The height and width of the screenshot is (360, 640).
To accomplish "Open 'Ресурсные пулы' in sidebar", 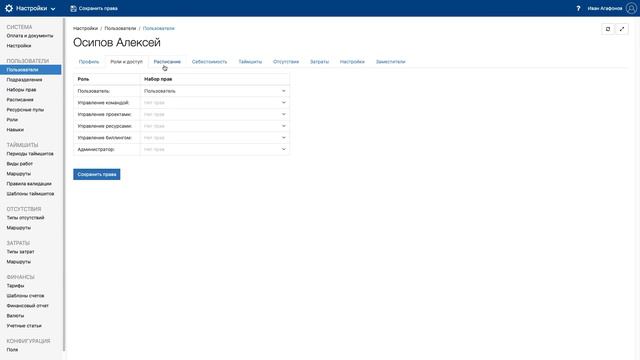I will click(25, 110).
